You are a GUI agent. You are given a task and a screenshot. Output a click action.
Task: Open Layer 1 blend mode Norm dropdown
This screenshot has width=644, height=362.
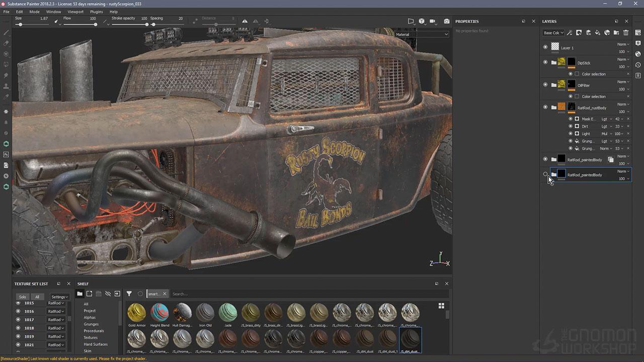623,44
